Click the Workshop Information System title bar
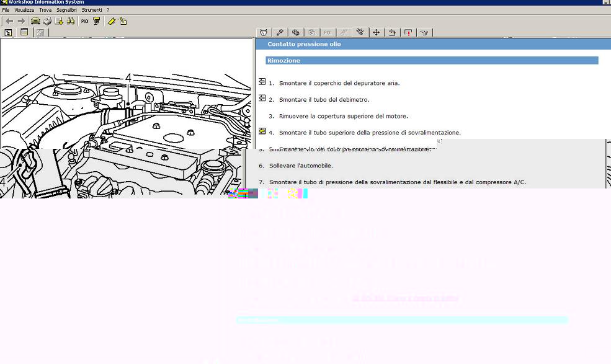Image resolution: width=611 pixels, height=364 pixels. pos(305,2)
